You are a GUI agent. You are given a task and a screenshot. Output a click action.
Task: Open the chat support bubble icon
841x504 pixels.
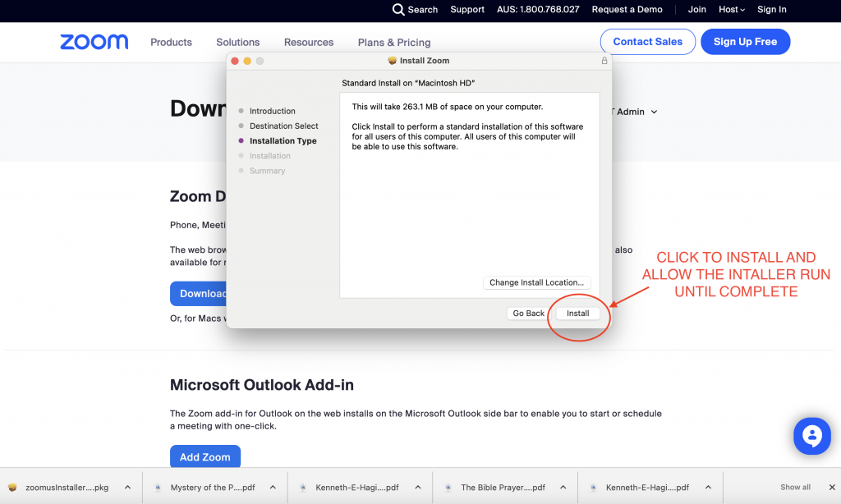[x=812, y=436]
